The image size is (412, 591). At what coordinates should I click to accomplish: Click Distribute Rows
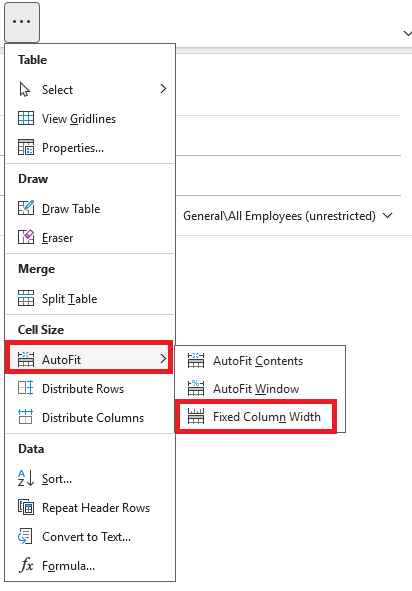[x=90, y=389]
